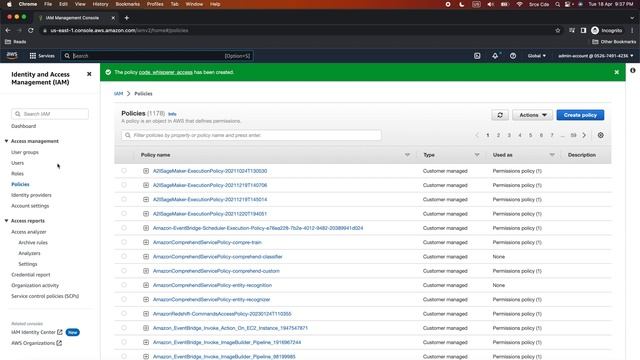Expand AmazonRedshift-CommandsAccessPolicy row details

146,314
